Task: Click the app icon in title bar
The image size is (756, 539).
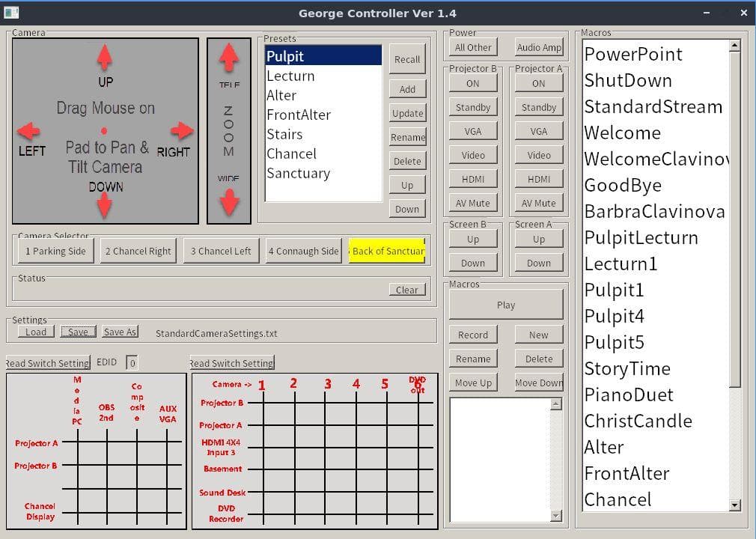Action: pos(11,13)
